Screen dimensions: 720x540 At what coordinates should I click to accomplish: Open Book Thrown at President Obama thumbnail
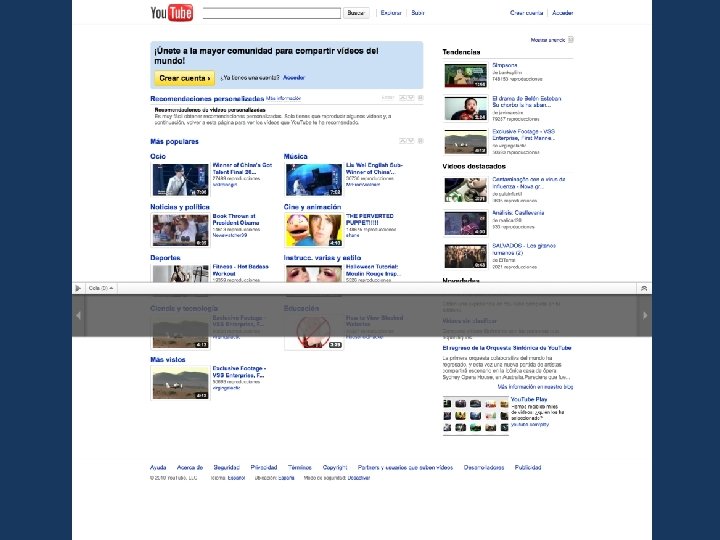click(180, 231)
